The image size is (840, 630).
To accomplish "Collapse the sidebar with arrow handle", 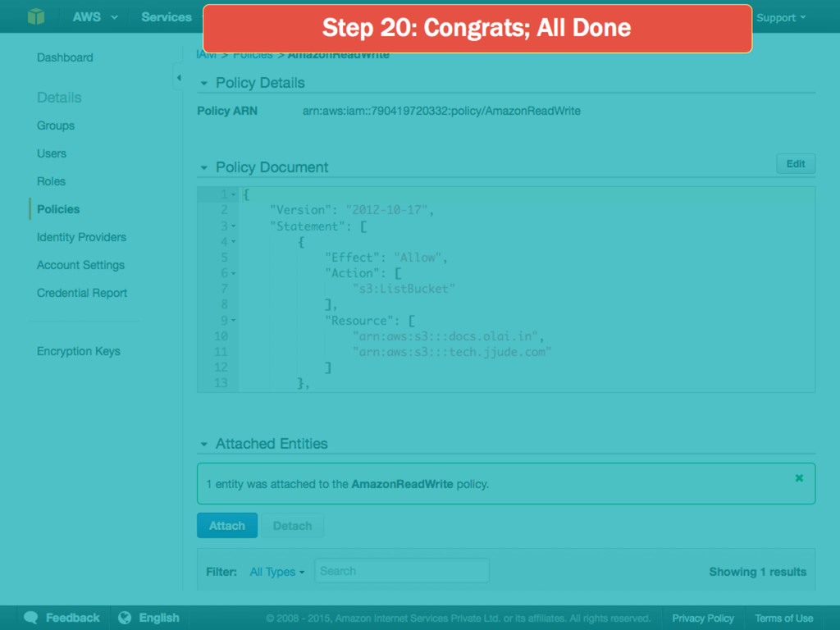I will (178, 78).
